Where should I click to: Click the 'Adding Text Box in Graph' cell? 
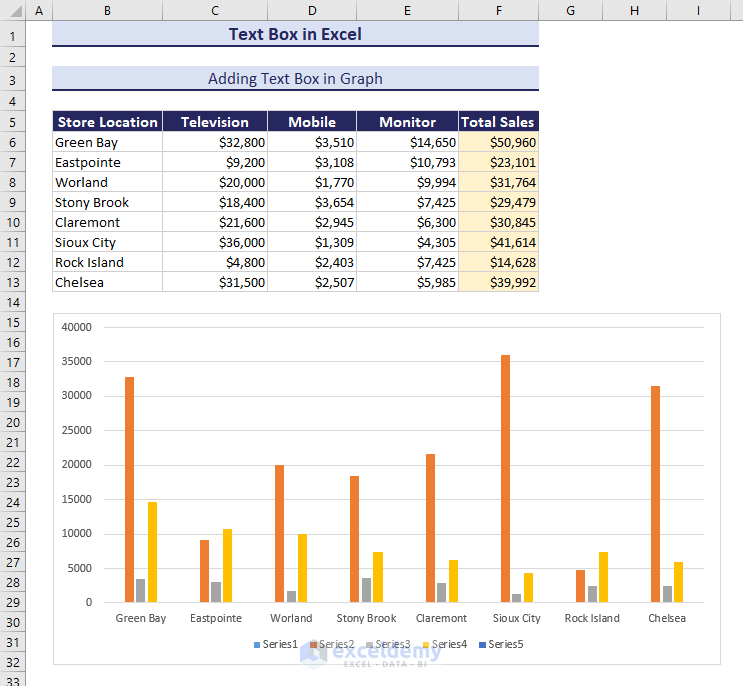pos(295,78)
